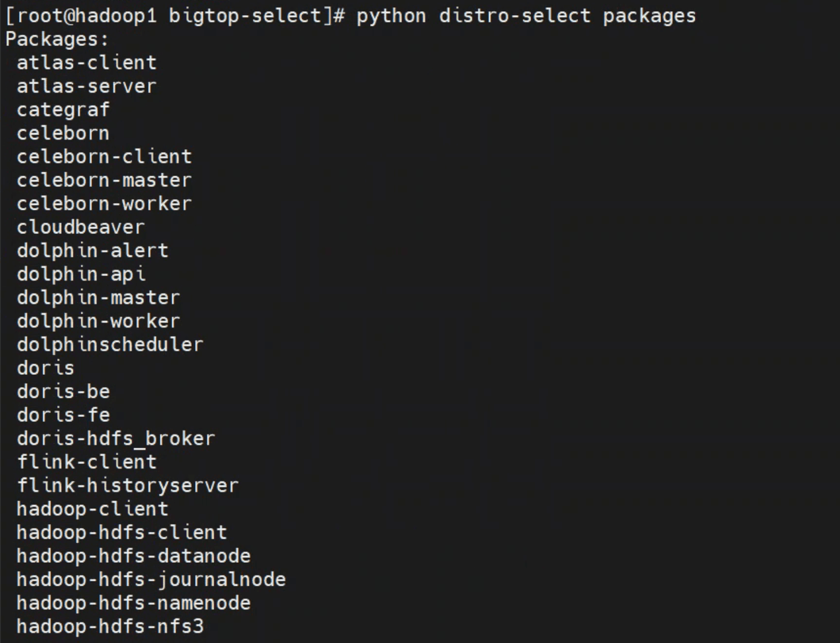Viewport: 840px width, 643px height.
Task: Click the dolphinscheduler package name
Action: (110, 345)
